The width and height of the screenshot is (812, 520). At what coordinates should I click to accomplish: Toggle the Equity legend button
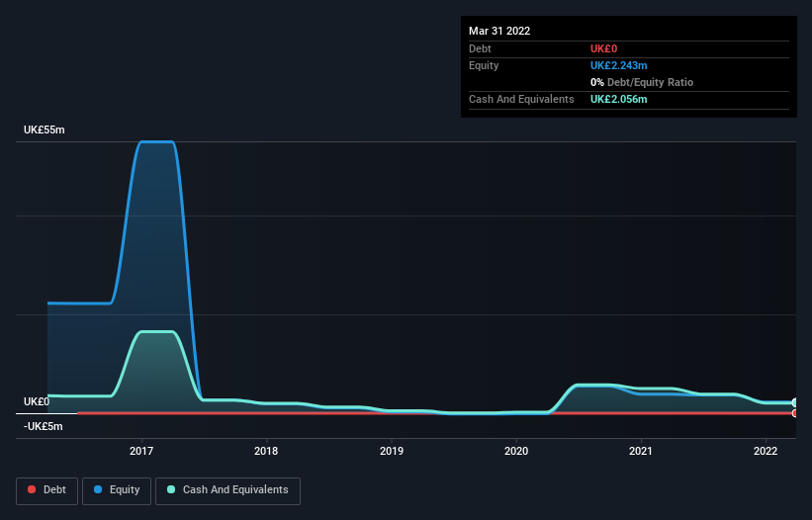117,490
